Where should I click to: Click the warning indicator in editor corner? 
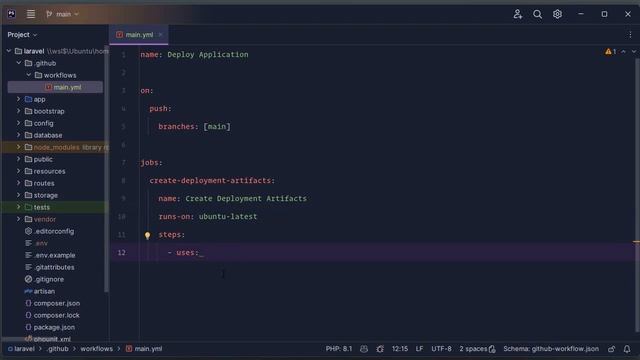(x=611, y=51)
